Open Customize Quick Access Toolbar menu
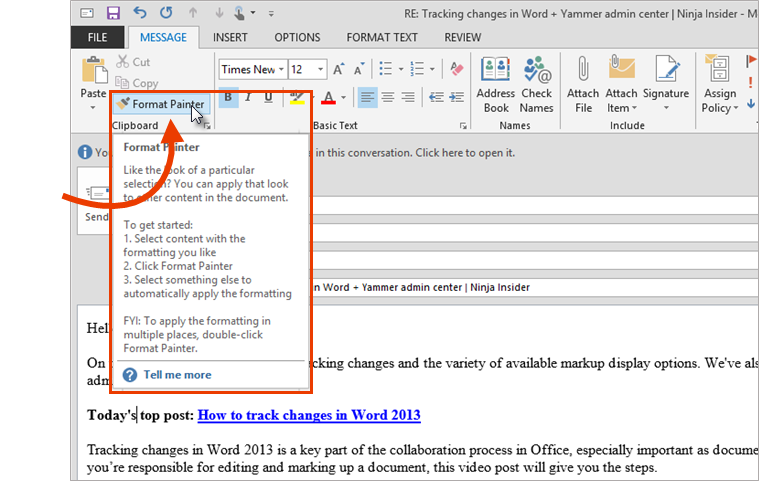 (x=271, y=14)
